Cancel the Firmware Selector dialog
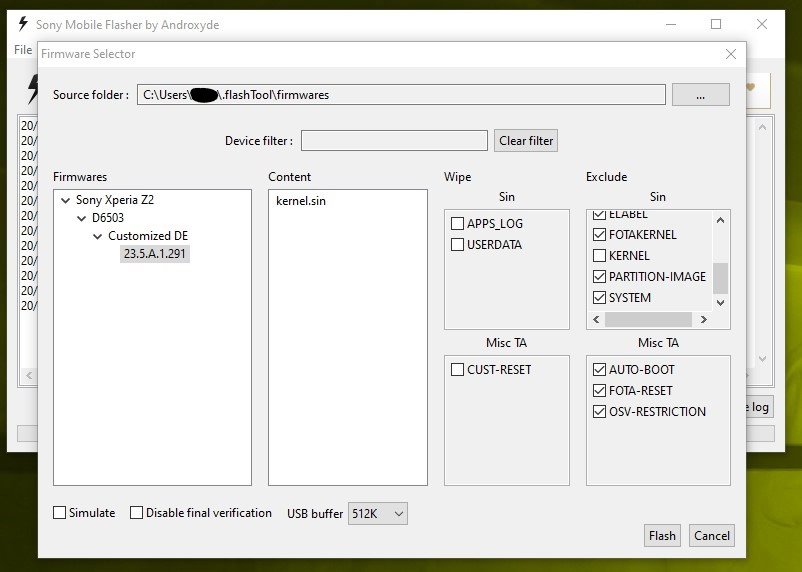 pos(711,536)
